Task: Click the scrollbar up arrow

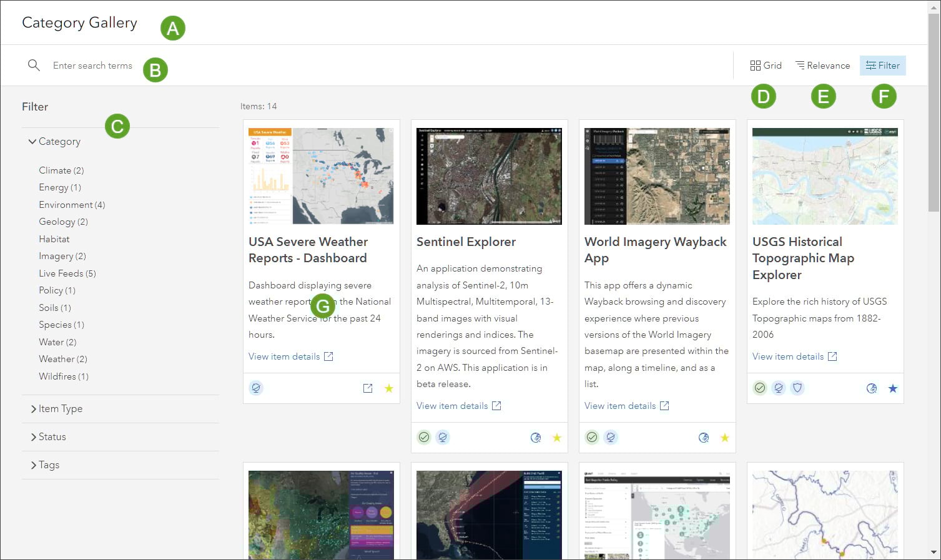Action: pyautogui.click(x=934, y=6)
